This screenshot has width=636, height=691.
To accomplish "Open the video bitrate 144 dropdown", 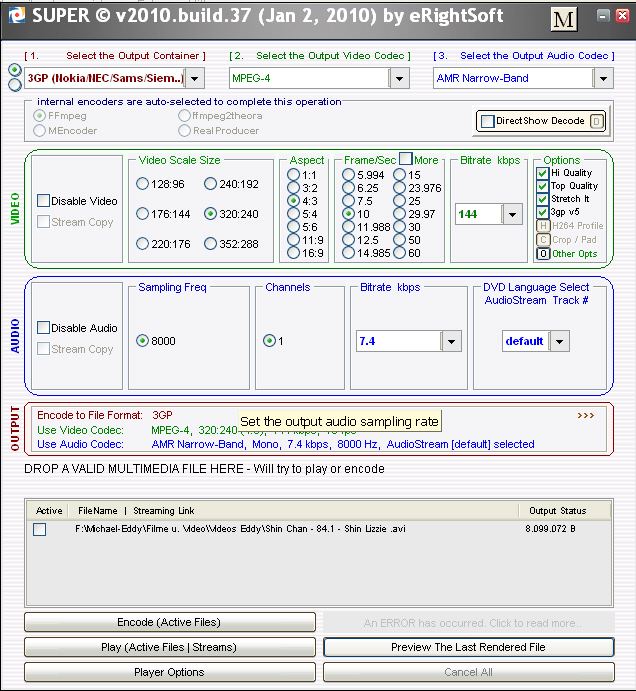I will tap(512, 214).
